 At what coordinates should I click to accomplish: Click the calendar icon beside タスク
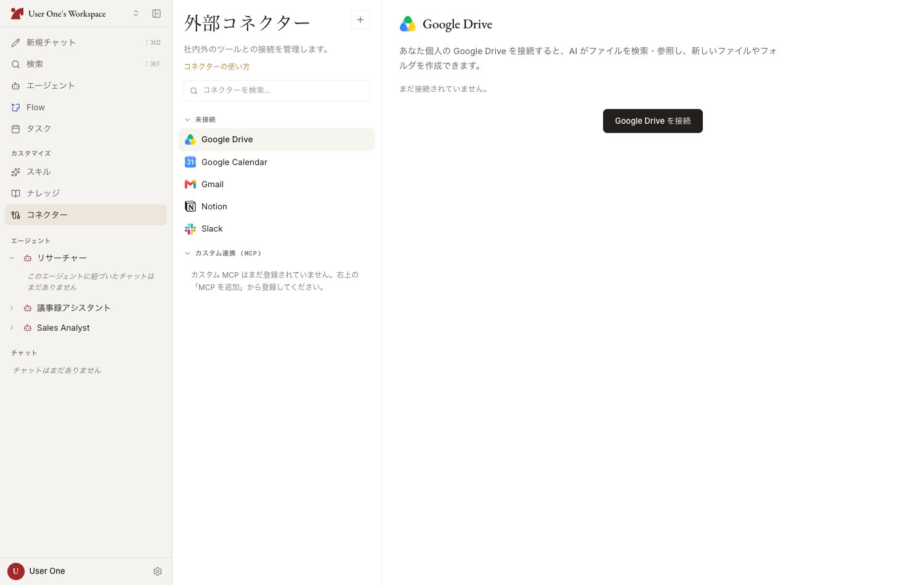pyautogui.click(x=16, y=129)
